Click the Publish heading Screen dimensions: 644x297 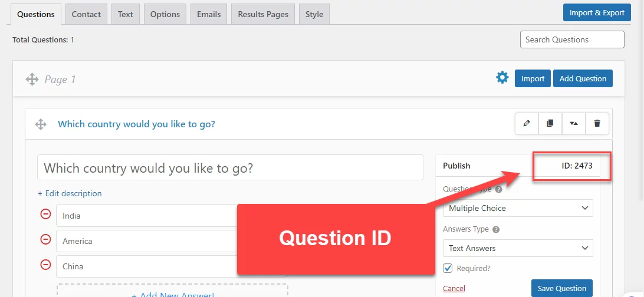point(456,166)
